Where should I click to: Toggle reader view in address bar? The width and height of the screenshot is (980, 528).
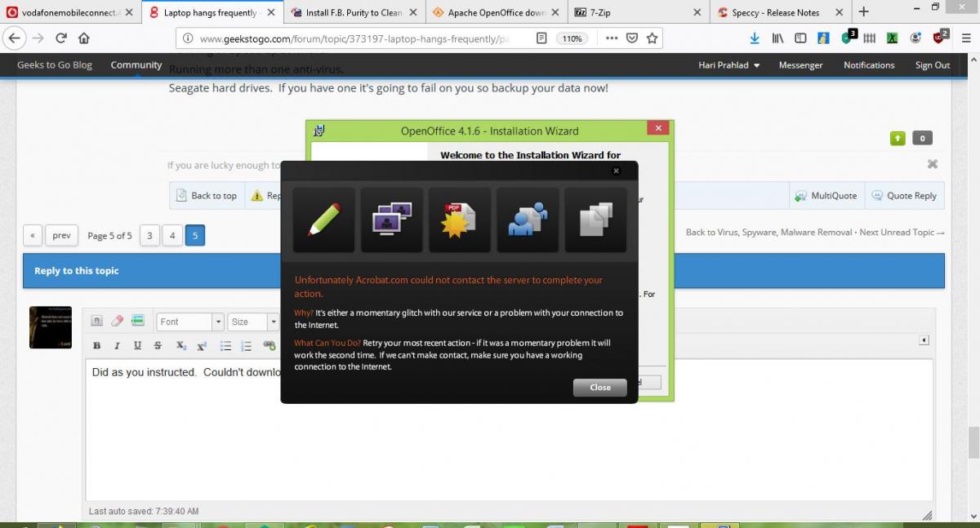tap(541, 38)
